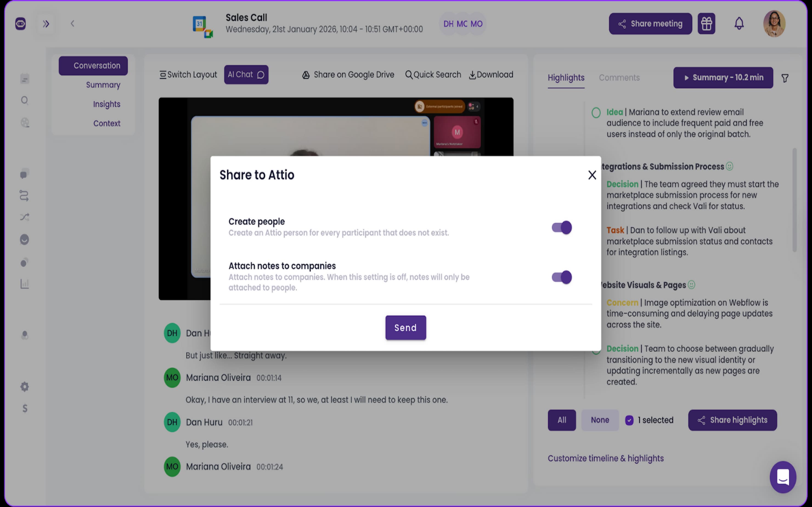Expand the sidebar with double chevron
The height and width of the screenshot is (507, 812).
(46, 24)
